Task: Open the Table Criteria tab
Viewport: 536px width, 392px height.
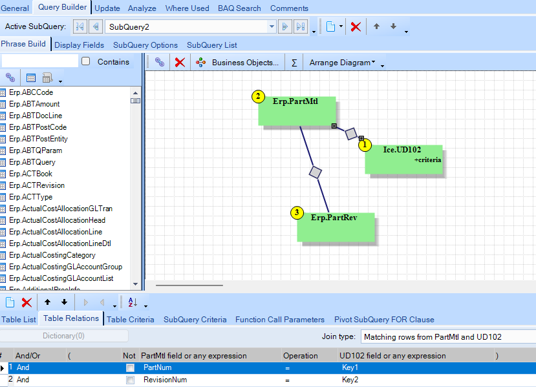Action: point(130,320)
